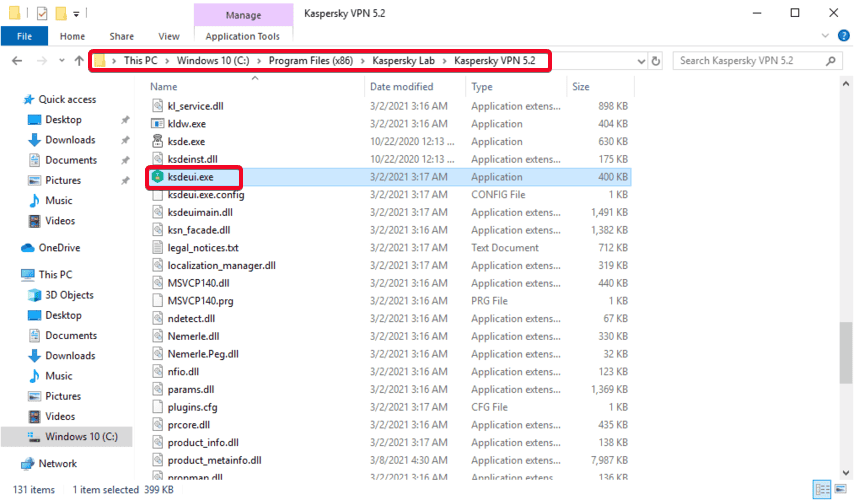Select legal_notices.txt document icon
Screen dimensions: 854x500
(157, 247)
